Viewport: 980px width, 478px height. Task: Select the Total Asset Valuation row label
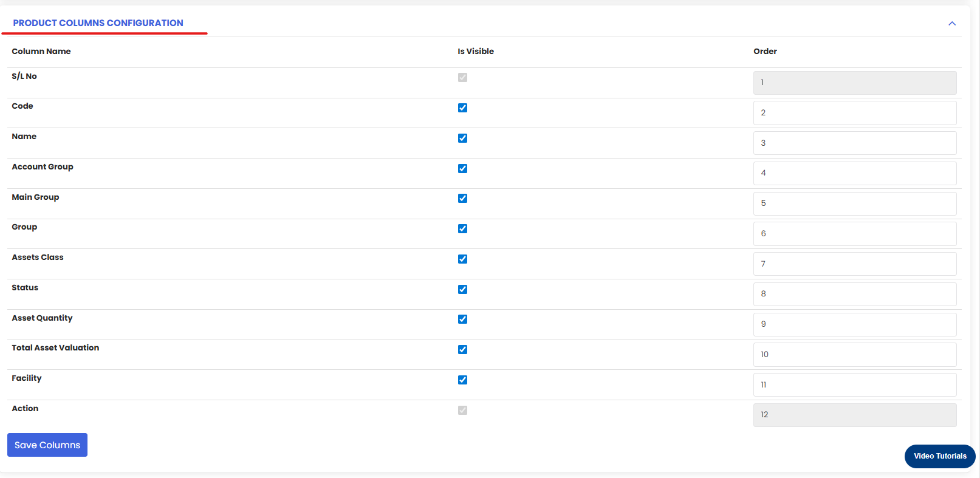(x=55, y=348)
